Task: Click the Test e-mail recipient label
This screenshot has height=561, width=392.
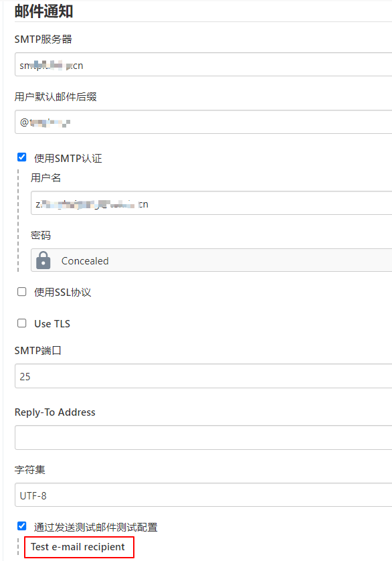Action: (x=78, y=547)
